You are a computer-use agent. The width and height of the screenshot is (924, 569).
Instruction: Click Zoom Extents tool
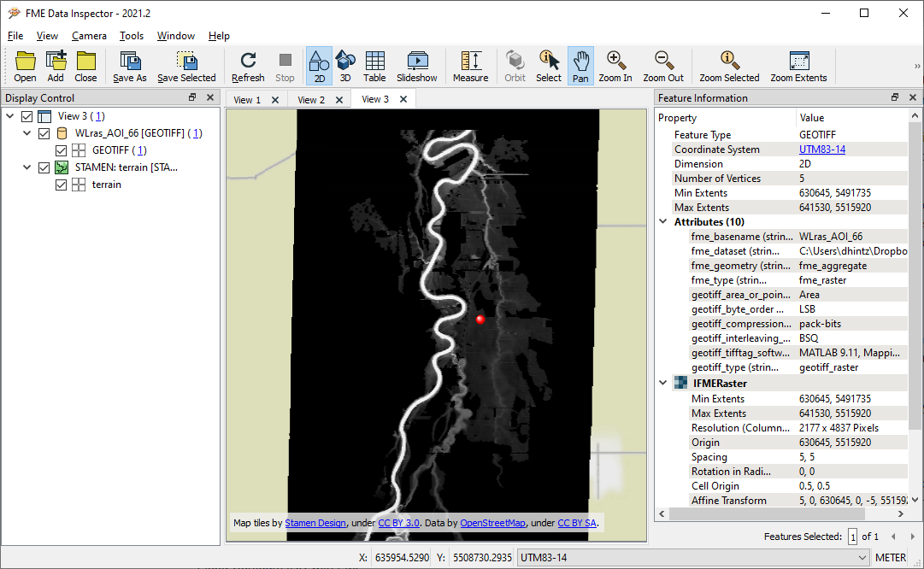[x=798, y=66]
